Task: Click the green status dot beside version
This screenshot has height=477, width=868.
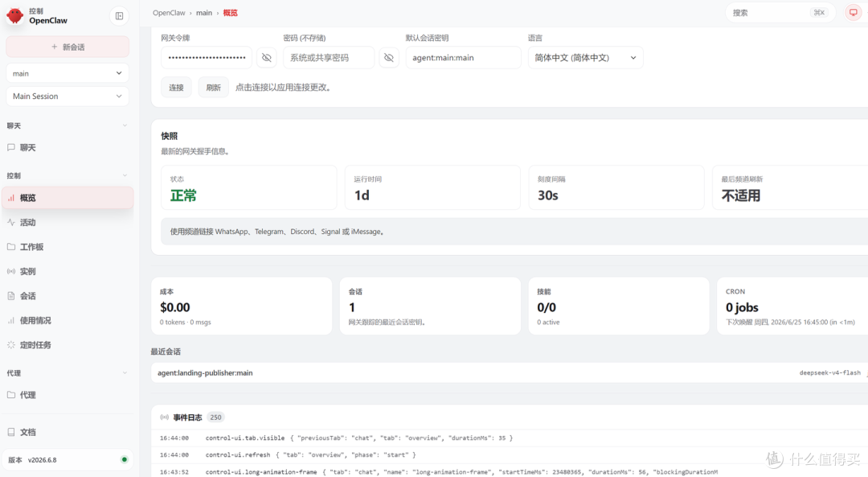Action: (124, 460)
